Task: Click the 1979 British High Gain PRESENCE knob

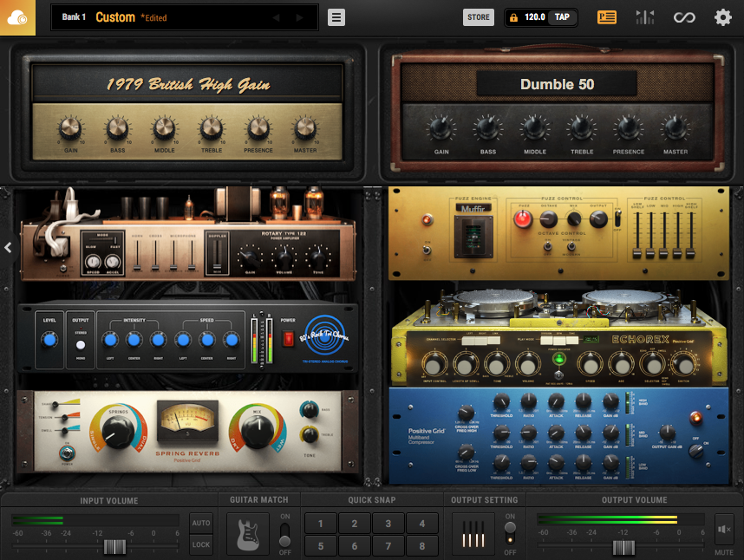Action: tap(258, 127)
